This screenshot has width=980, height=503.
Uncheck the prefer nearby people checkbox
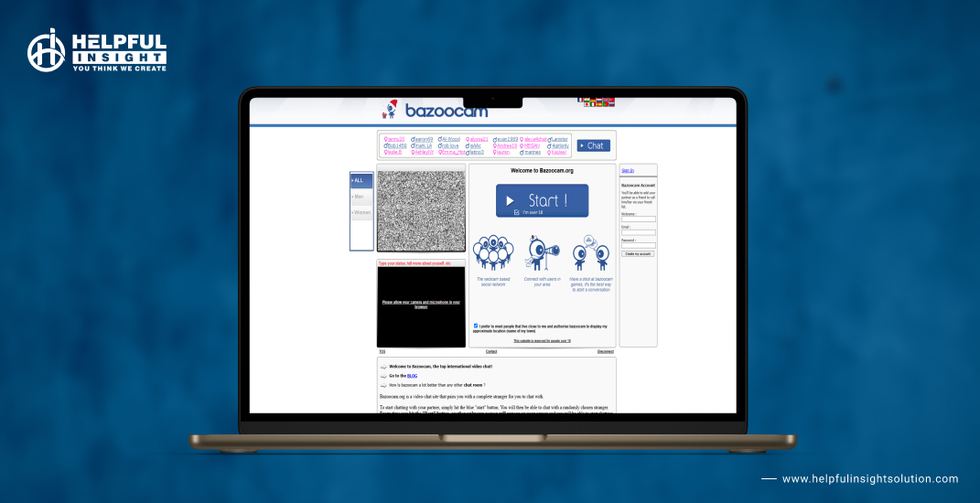(x=476, y=326)
